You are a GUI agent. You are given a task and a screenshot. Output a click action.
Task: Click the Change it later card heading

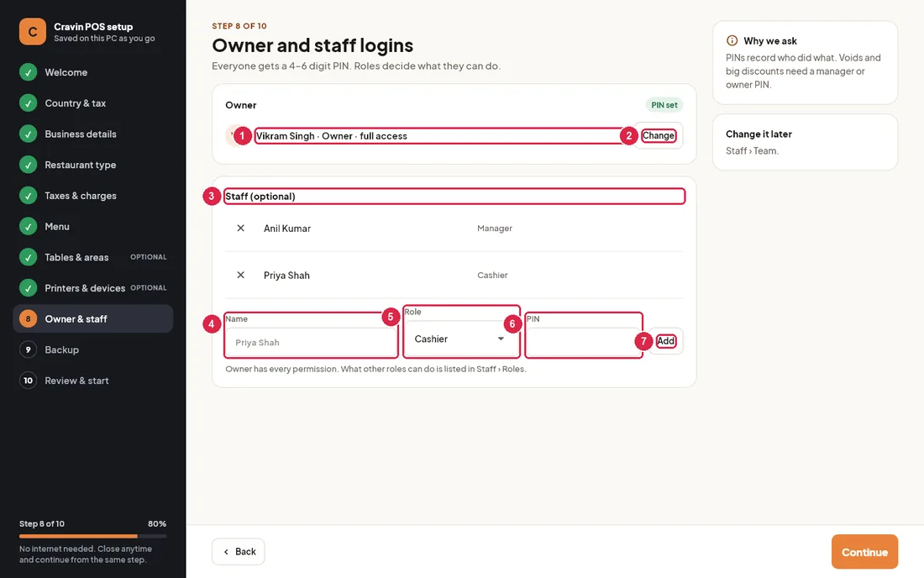[x=759, y=134]
